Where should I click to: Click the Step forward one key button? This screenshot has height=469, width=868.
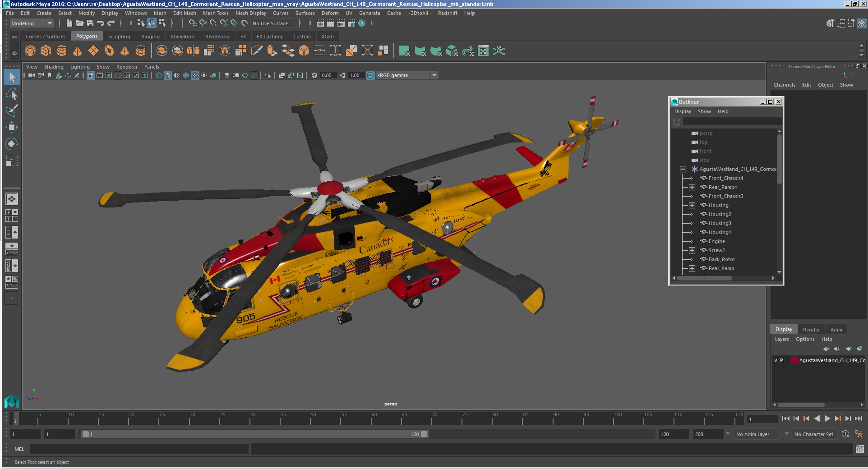(x=838, y=418)
